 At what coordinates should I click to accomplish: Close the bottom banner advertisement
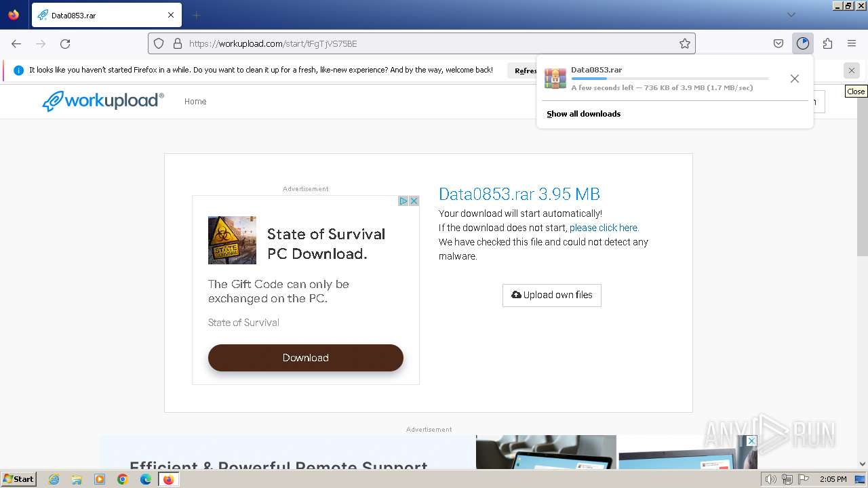751,441
